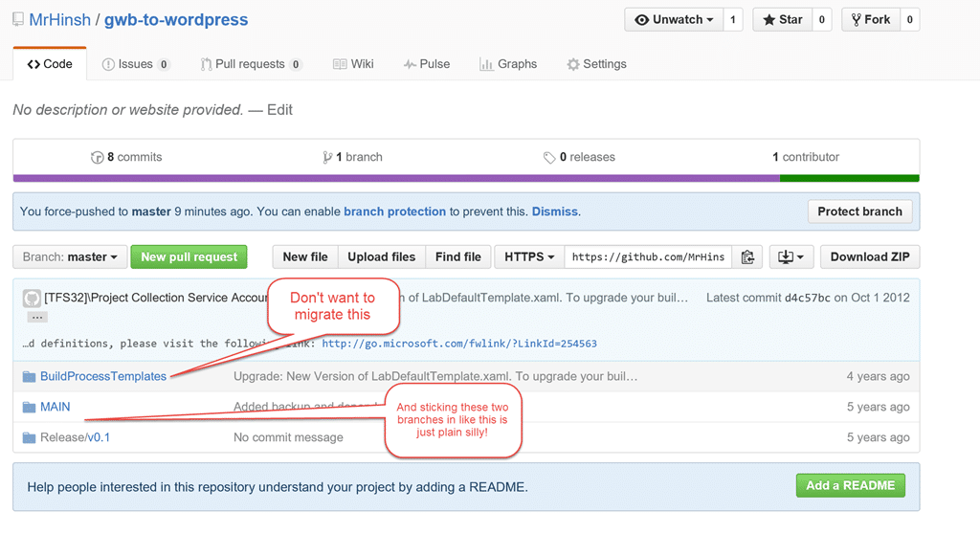Open the HTTPS protocol dropdown
The height and width of the screenshot is (534, 980).
pos(529,257)
